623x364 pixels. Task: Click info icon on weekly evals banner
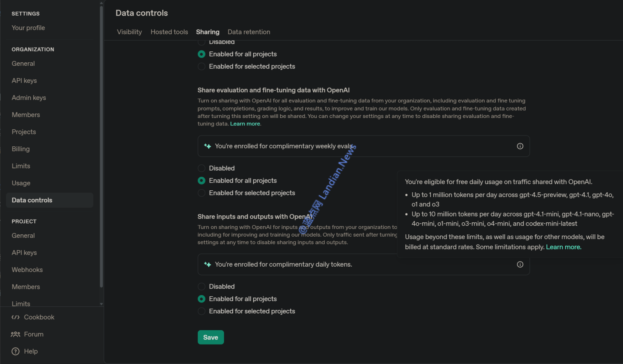(520, 146)
